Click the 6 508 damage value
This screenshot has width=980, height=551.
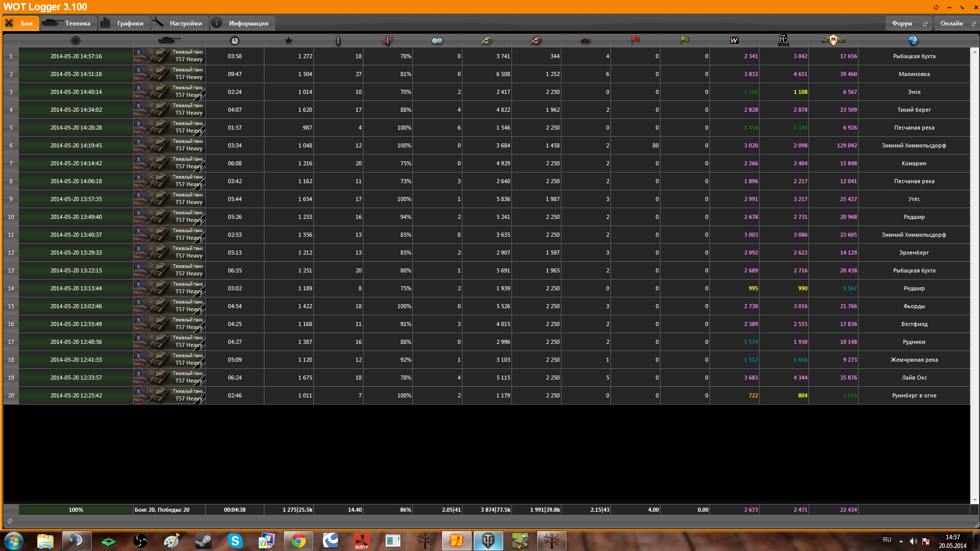(x=503, y=74)
